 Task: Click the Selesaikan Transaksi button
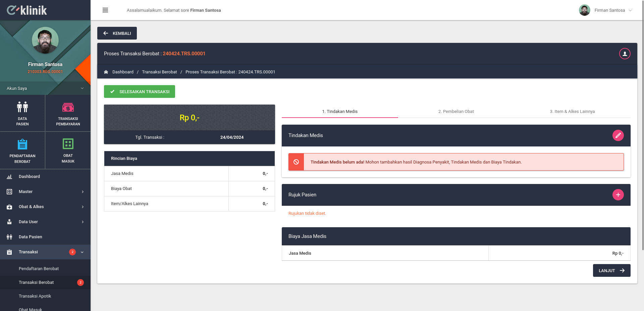click(x=140, y=91)
